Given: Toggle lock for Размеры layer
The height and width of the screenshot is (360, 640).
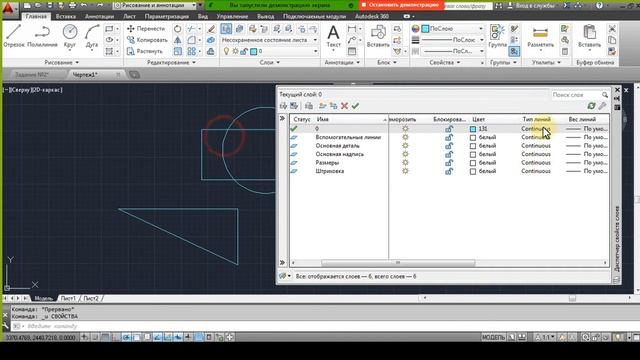Looking at the screenshot, I should 449,162.
